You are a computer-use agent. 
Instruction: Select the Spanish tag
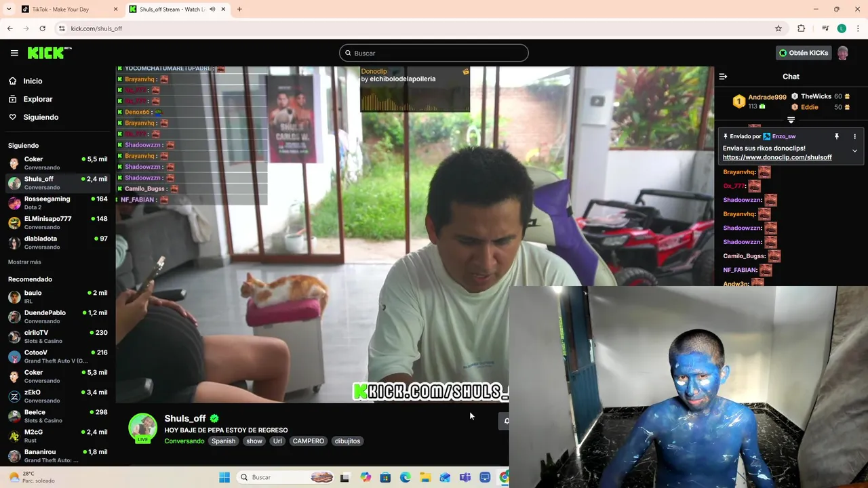pos(223,441)
